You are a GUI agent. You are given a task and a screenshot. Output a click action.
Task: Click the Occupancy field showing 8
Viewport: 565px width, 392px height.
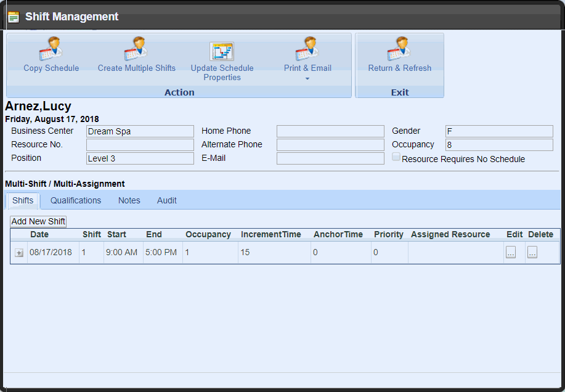[499, 145]
